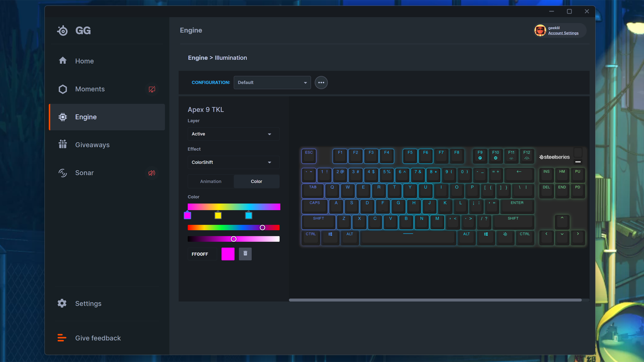Switch to the Animation tab
This screenshot has width=644, height=362.
[x=211, y=181]
